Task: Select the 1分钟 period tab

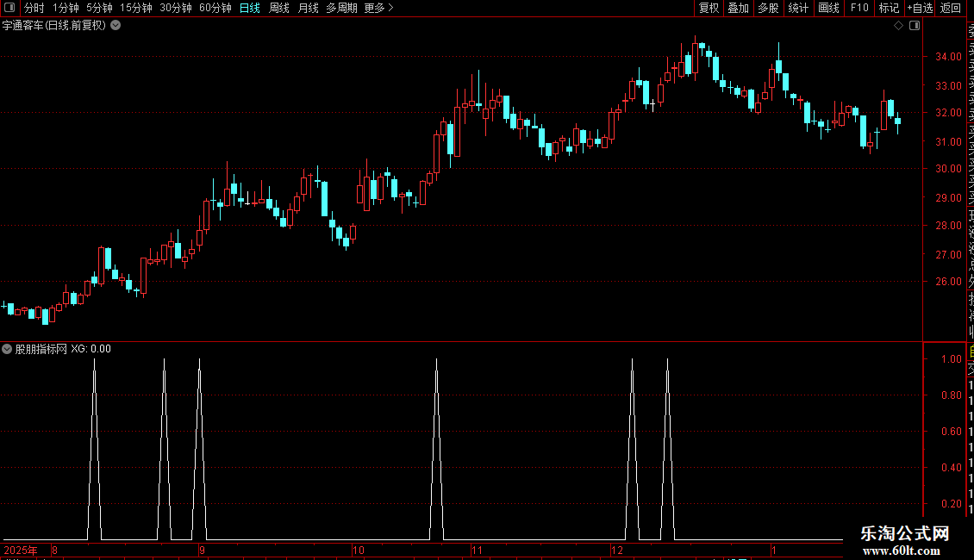Action: [66, 8]
